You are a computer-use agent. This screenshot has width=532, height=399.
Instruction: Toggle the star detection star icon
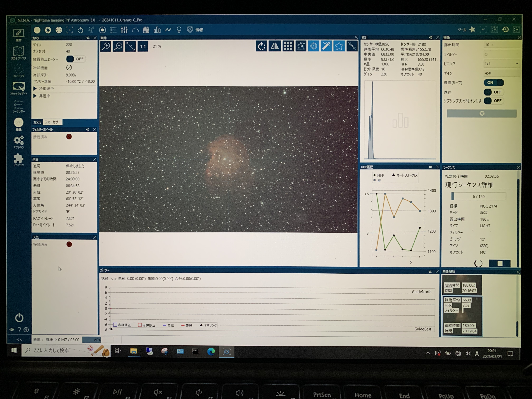[x=339, y=46]
